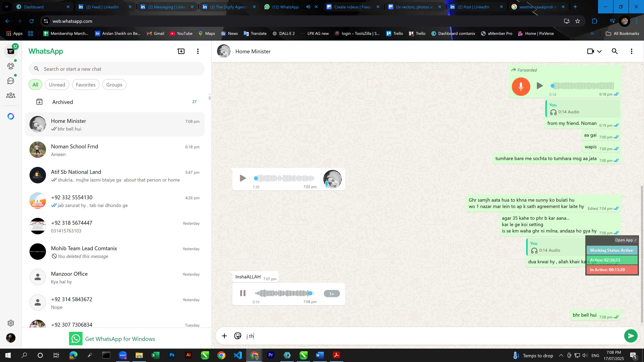The height and width of the screenshot is (362, 644).
Task: Start a new chat with the plus icon
Action: (181, 51)
